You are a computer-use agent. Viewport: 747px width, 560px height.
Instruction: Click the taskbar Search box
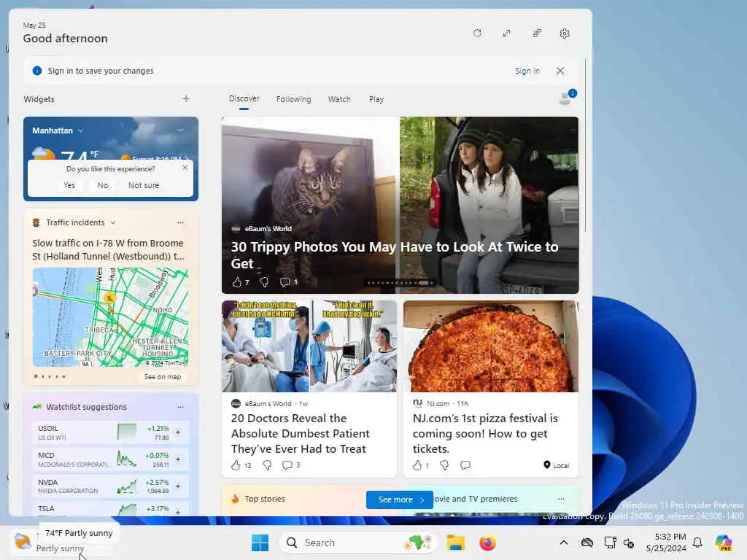tap(358, 542)
